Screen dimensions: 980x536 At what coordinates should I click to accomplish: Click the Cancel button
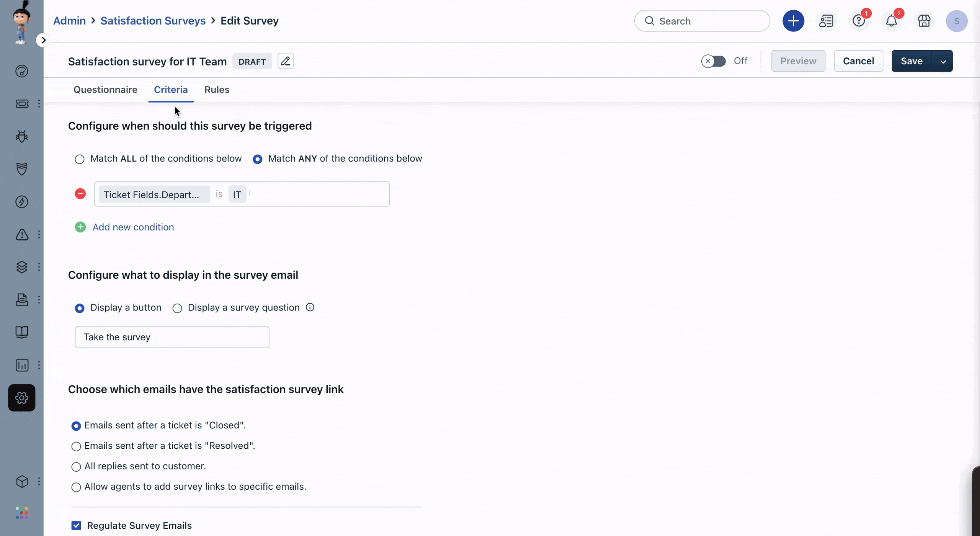858,61
